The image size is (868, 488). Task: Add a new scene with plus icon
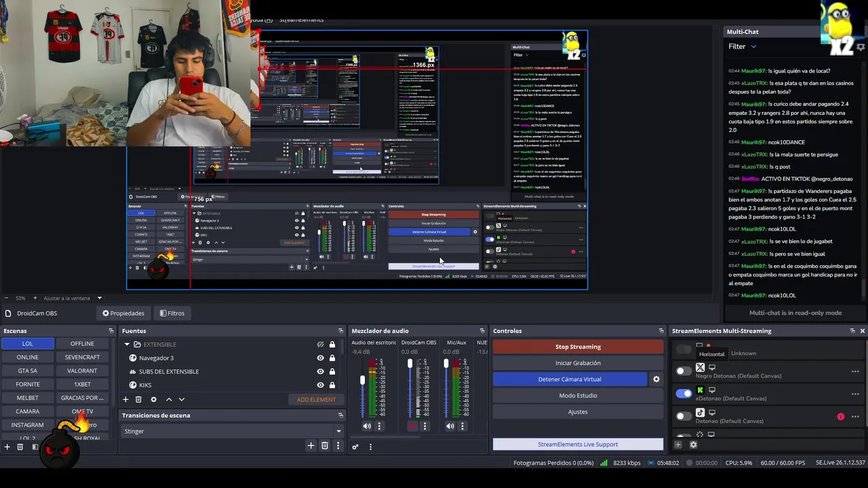coord(7,447)
